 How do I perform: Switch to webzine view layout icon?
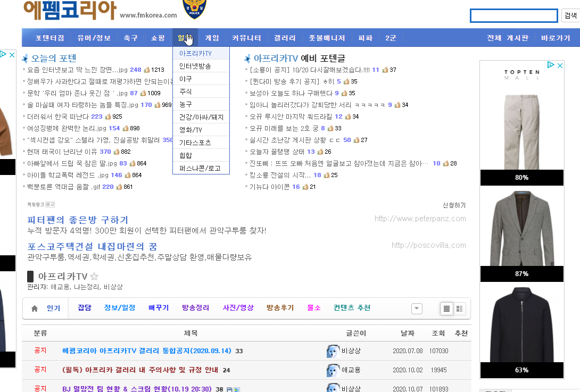[x=459, y=308]
